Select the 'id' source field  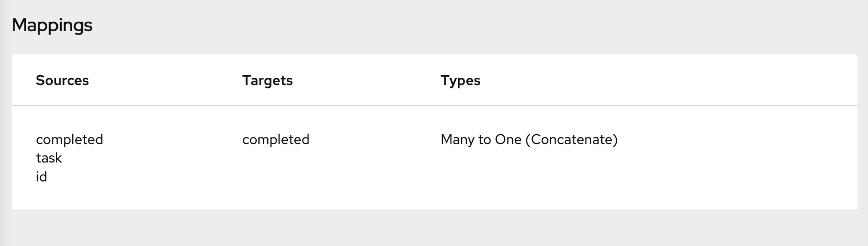point(42,177)
